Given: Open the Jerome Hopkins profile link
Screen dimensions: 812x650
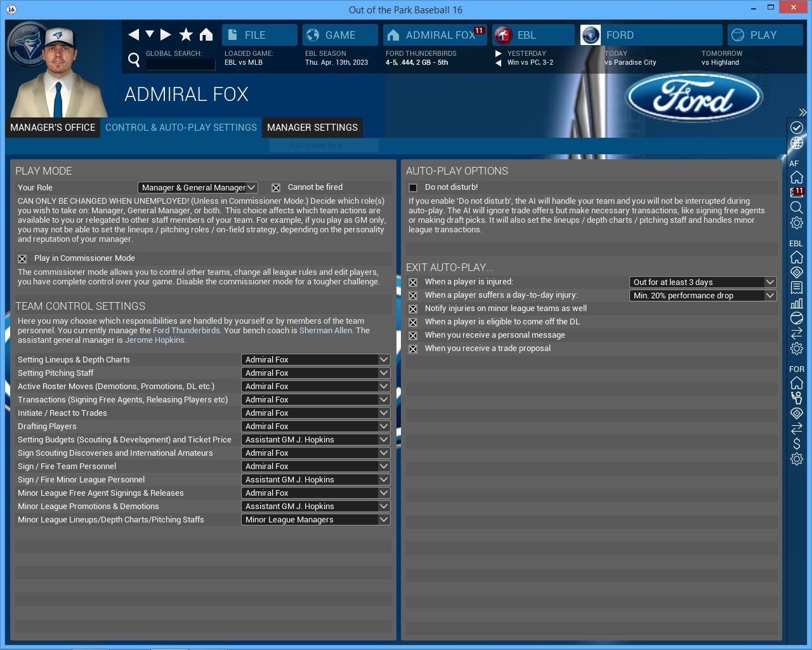Looking at the screenshot, I should coord(155,340).
